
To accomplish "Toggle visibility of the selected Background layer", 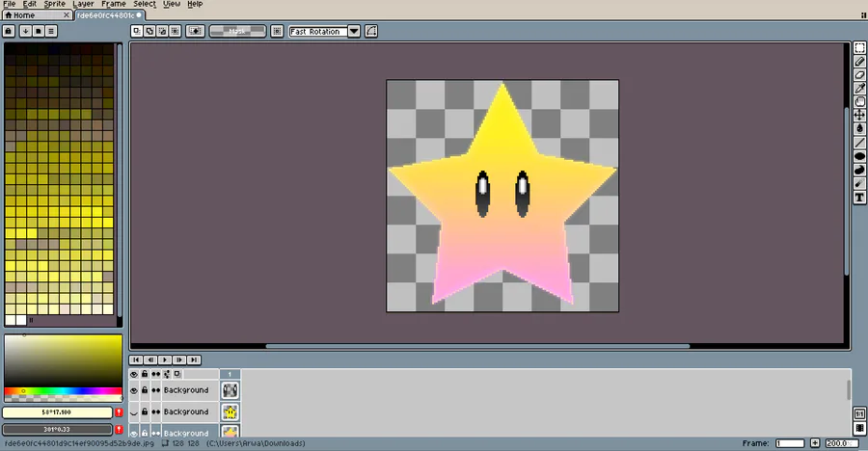I will (x=134, y=434).
